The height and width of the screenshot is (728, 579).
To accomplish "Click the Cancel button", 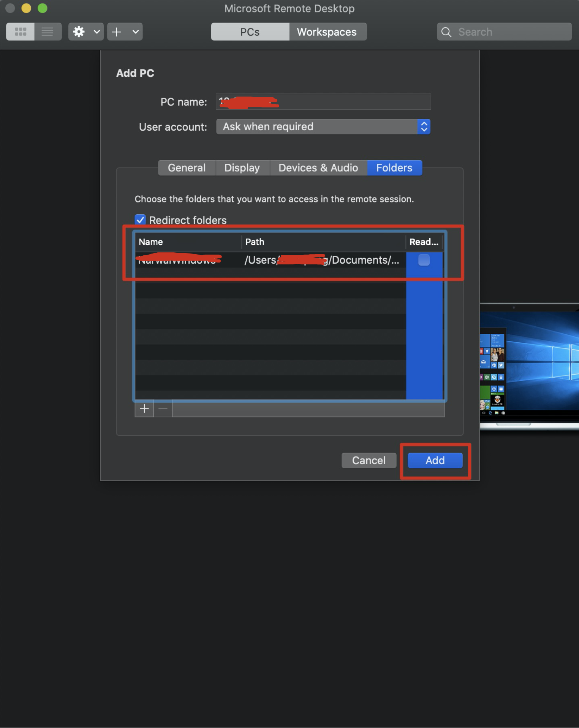I will pos(369,461).
